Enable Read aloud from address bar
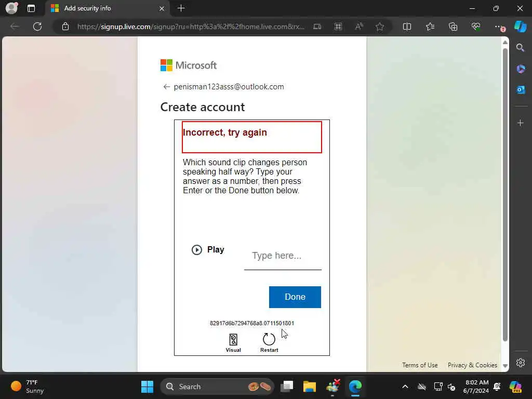 click(x=359, y=26)
